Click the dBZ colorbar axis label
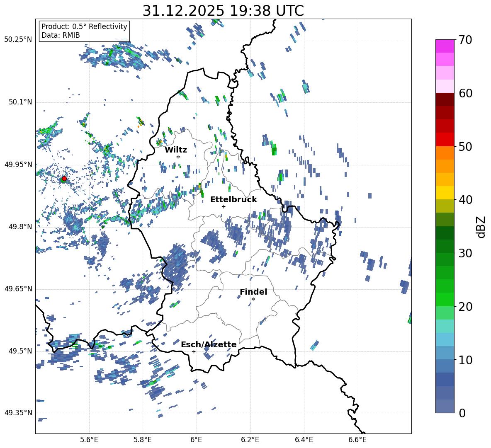The image size is (491, 448). [481, 227]
